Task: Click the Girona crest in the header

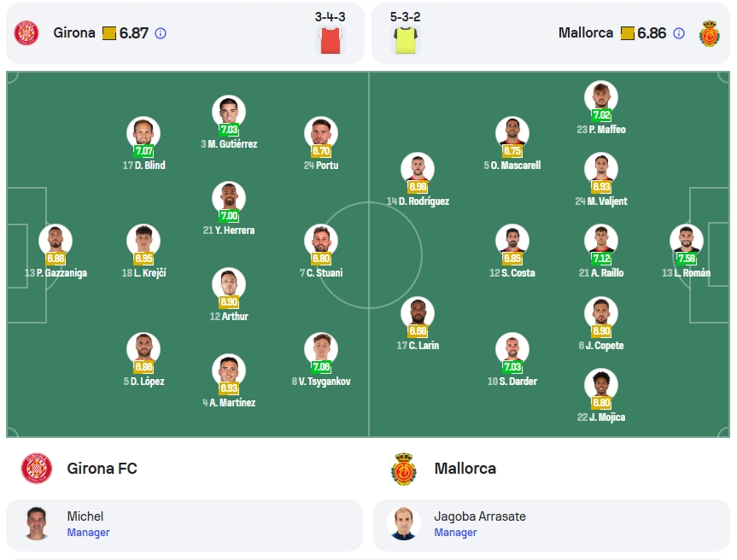Action: coord(26,33)
